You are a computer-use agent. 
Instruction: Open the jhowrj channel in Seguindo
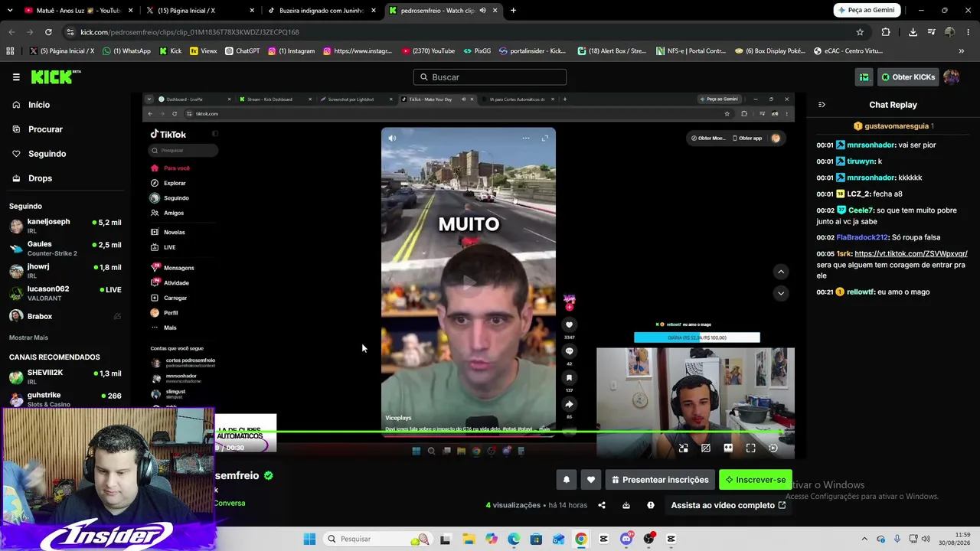65,270
